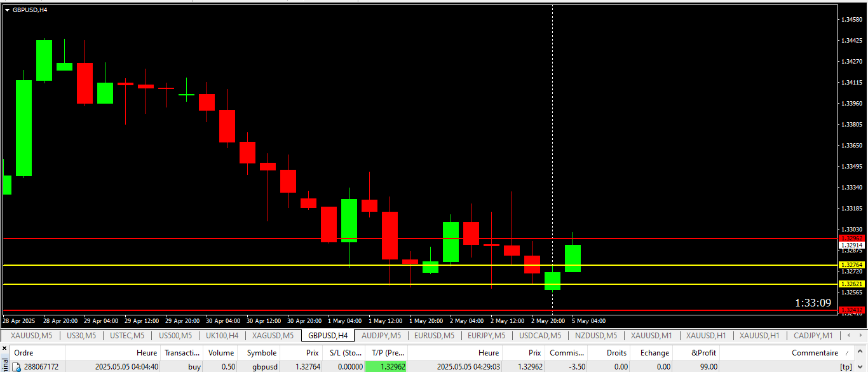Viewport: 868px width, 372px height.
Task: Select the XAGUSD,M5 chart tab
Action: pyautogui.click(x=273, y=335)
